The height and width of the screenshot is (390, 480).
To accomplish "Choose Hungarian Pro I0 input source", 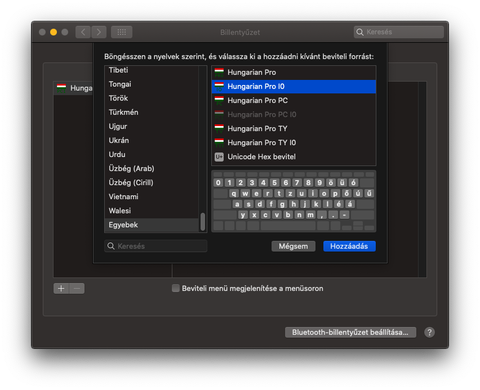I will 294,86.
